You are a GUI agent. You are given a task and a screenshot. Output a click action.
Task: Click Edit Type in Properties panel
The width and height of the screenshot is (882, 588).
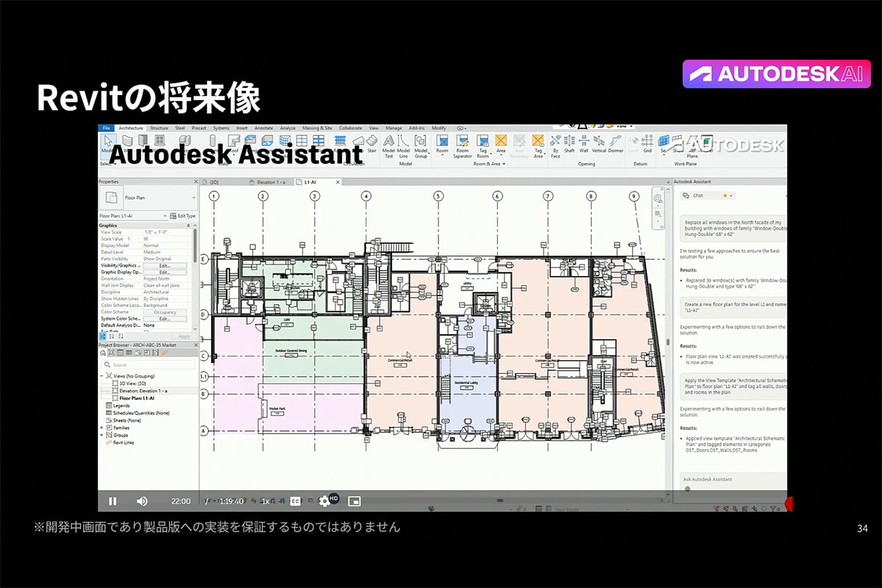(x=183, y=216)
